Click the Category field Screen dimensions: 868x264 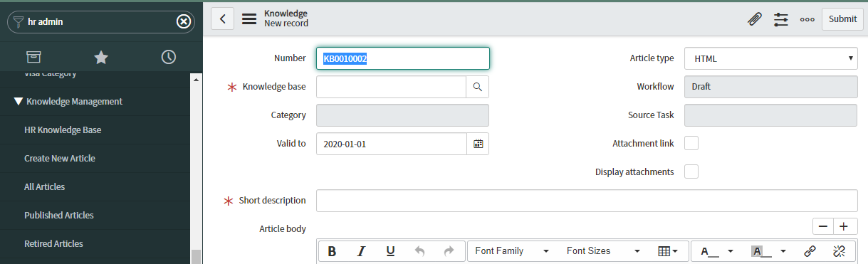pyautogui.click(x=402, y=115)
